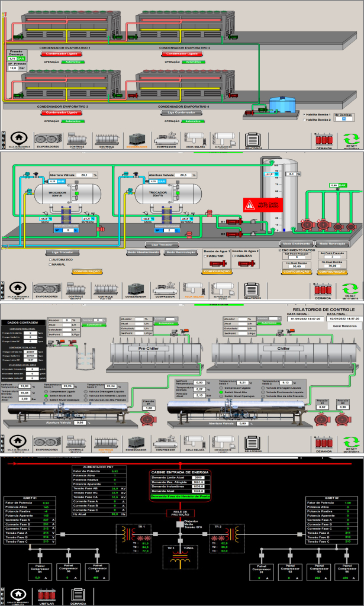Click the Modo Recirculação button
The image size is (364, 606).
click(x=180, y=252)
